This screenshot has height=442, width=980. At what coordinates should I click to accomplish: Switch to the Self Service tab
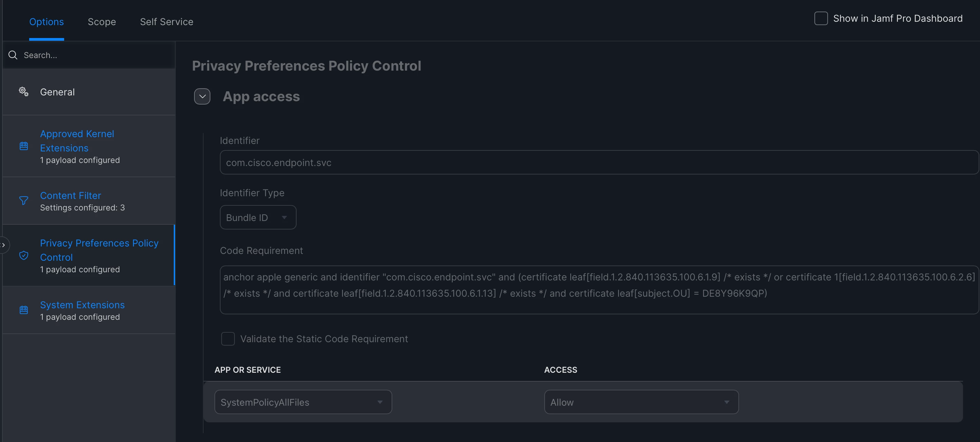167,22
